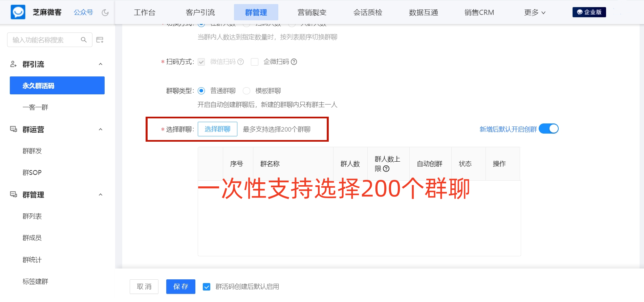Select 群列表 in sidebar
The height and width of the screenshot is (302, 644).
pyautogui.click(x=32, y=216)
